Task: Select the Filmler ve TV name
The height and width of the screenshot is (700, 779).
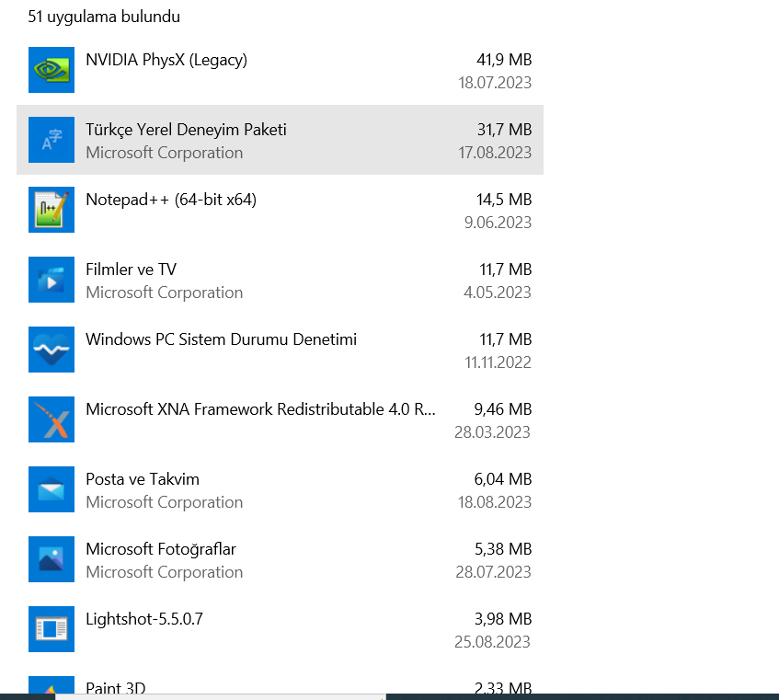Action: tap(131, 270)
